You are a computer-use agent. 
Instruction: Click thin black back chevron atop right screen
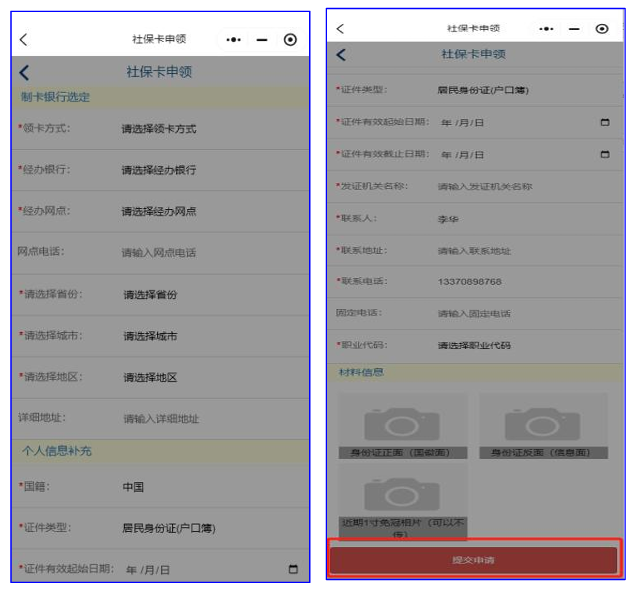[x=340, y=29]
